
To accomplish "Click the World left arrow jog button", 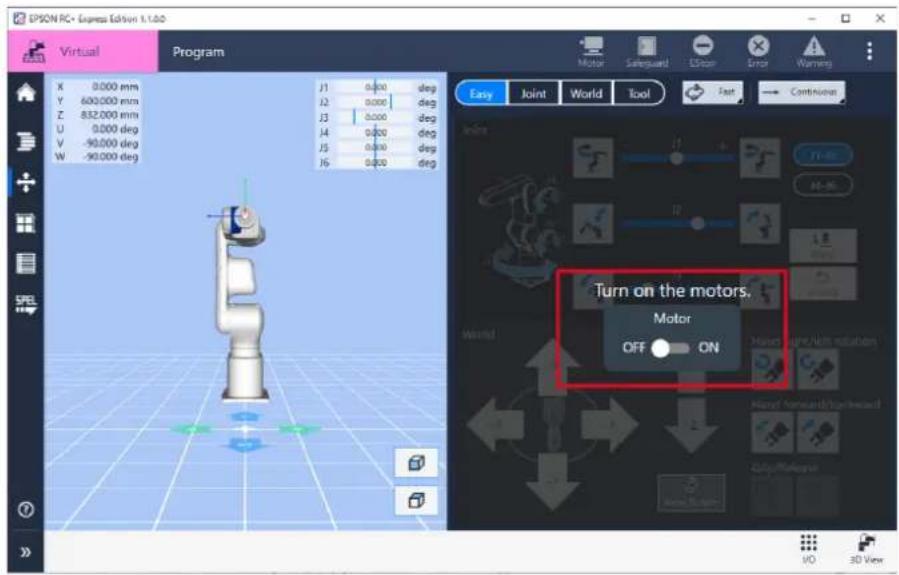I will (495, 425).
